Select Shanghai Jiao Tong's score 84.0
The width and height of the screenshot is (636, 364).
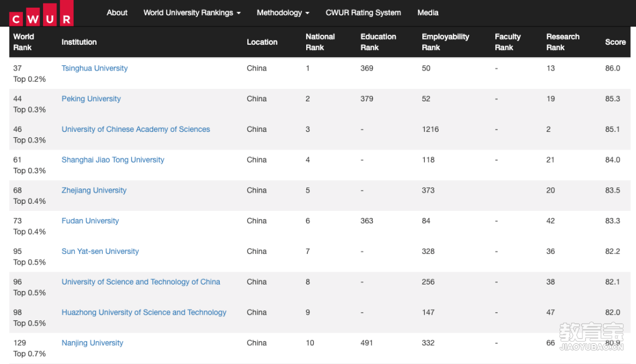click(x=612, y=160)
